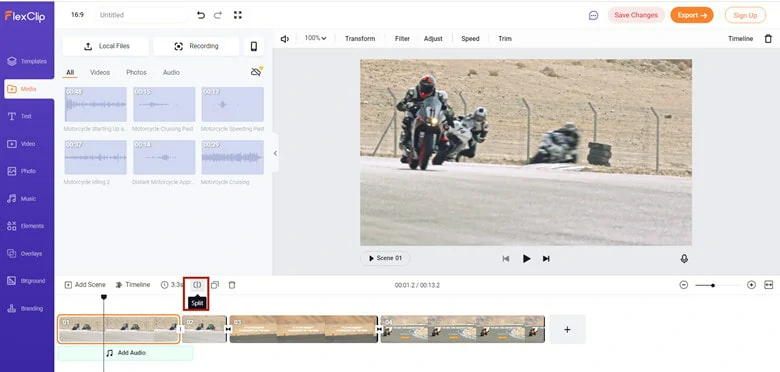Click the undo arrow icon
Image resolution: width=780 pixels, height=372 pixels.
[201, 15]
